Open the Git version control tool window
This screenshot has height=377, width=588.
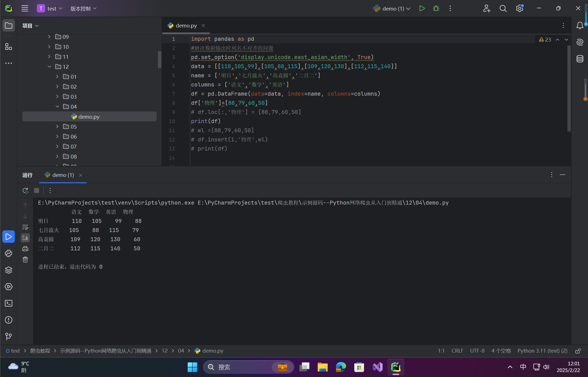point(9,336)
